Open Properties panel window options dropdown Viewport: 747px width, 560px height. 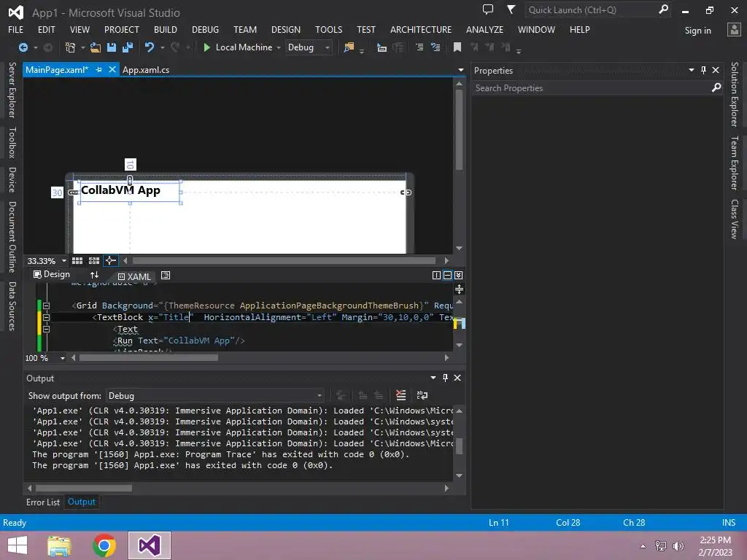pyautogui.click(x=692, y=70)
